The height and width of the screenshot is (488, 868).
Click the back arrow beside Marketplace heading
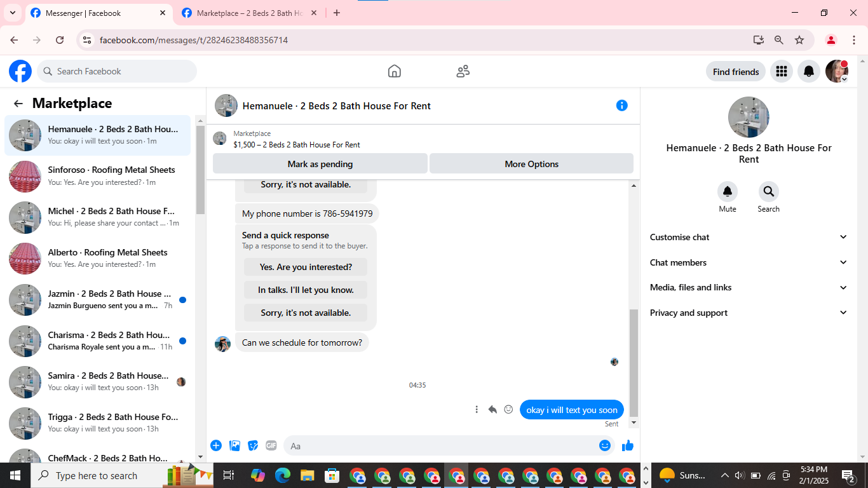point(18,104)
